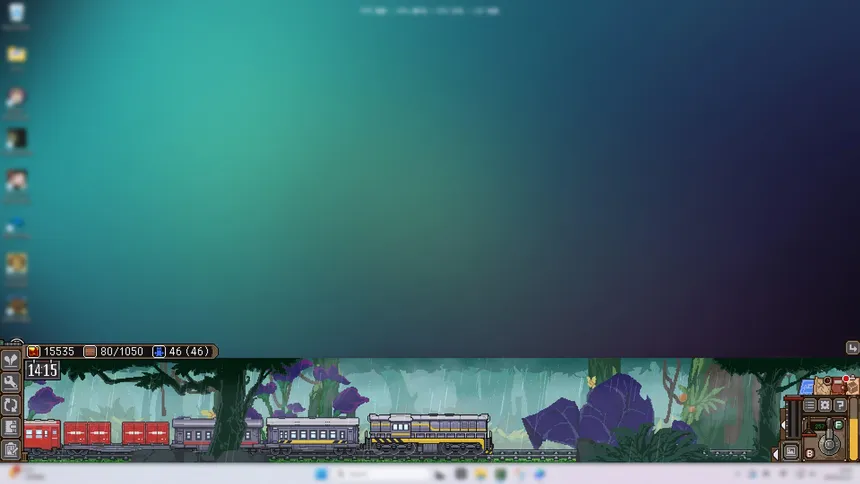Open the wrench repair tool
The height and width of the screenshot is (484, 860).
tap(11, 382)
